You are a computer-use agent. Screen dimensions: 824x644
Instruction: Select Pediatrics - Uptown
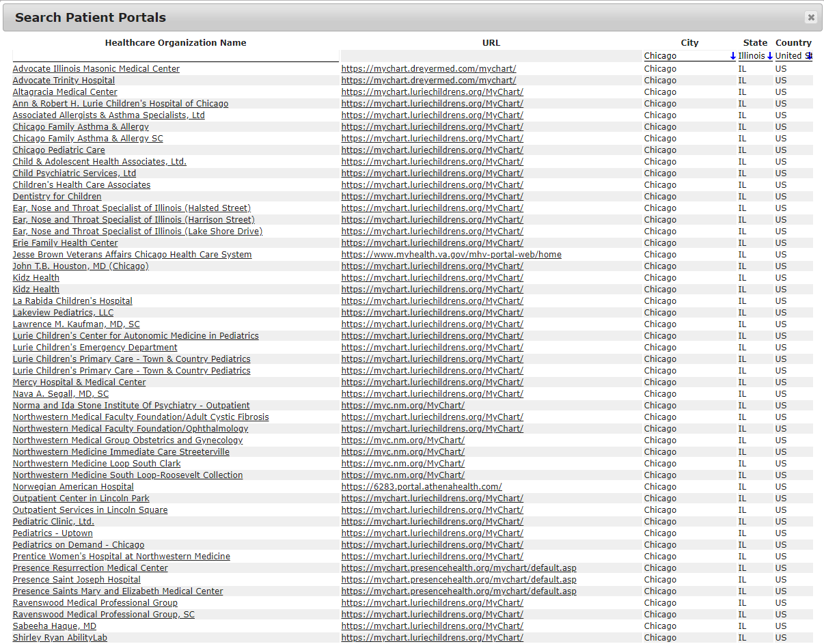53,533
